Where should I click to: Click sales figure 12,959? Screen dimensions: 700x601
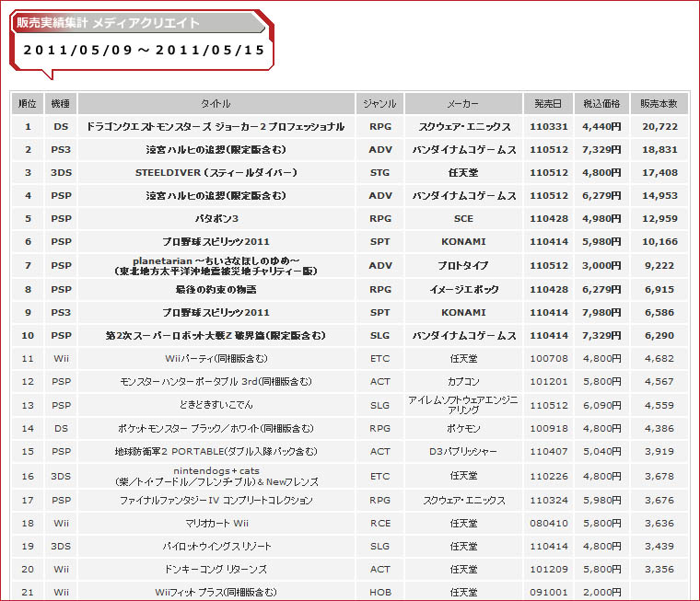pyautogui.click(x=659, y=219)
